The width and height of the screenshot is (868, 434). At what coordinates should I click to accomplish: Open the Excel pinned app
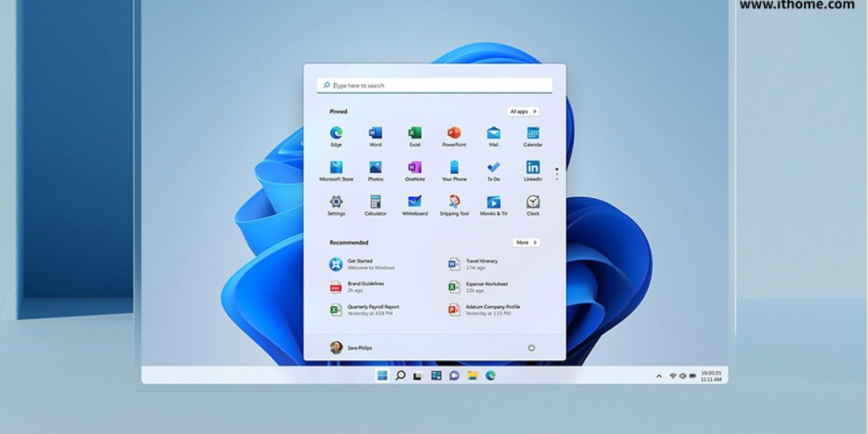(x=414, y=134)
